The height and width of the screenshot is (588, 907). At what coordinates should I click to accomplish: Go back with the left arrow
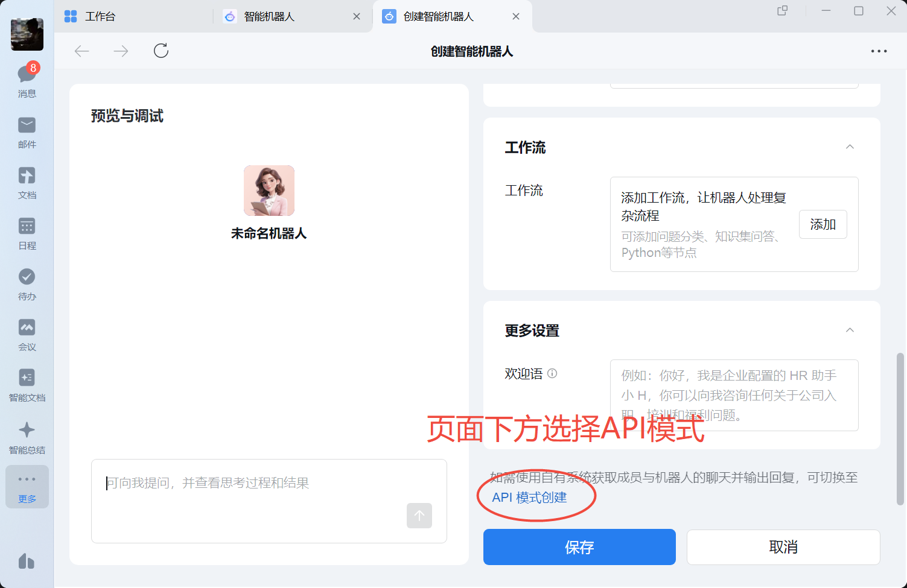82,51
